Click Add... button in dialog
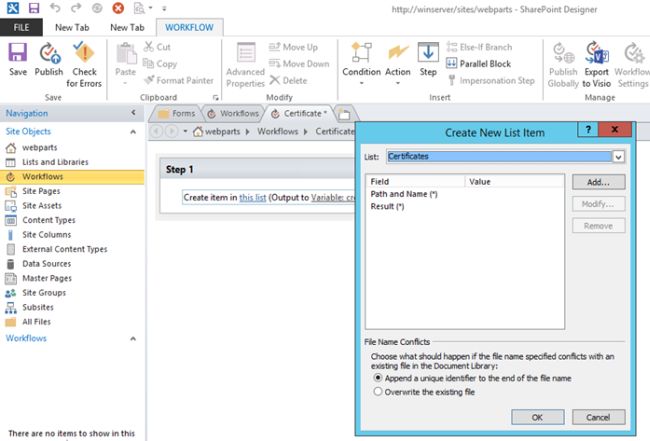 tap(599, 182)
